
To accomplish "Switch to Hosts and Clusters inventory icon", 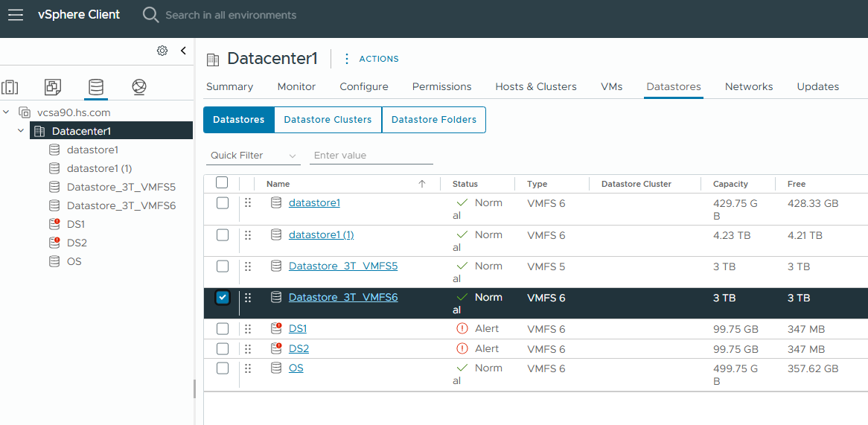I will pos(10,86).
